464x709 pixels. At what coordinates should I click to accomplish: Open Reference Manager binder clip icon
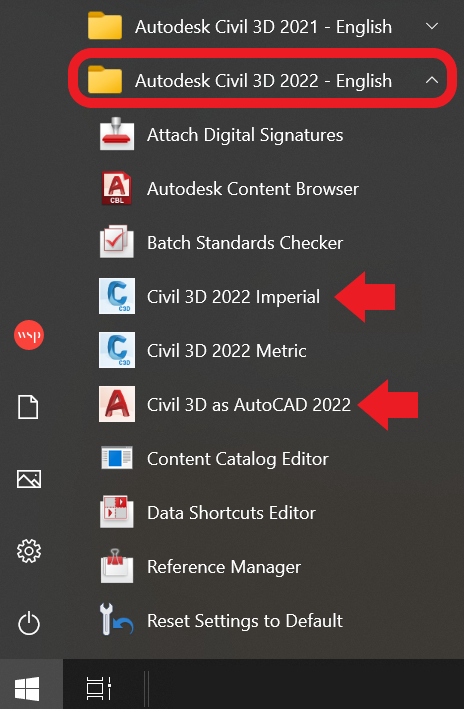pyautogui.click(x=117, y=566)
